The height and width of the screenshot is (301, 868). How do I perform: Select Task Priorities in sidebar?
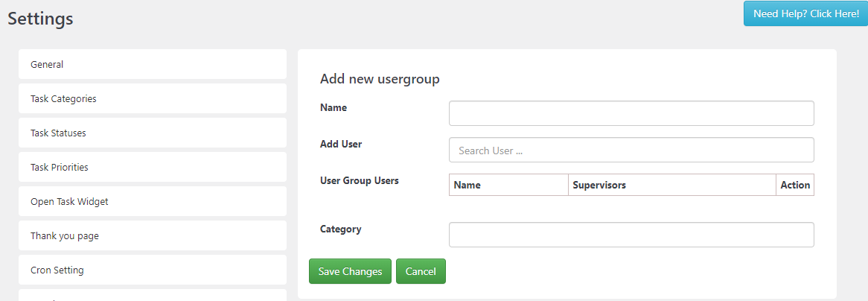click(152, 167)
